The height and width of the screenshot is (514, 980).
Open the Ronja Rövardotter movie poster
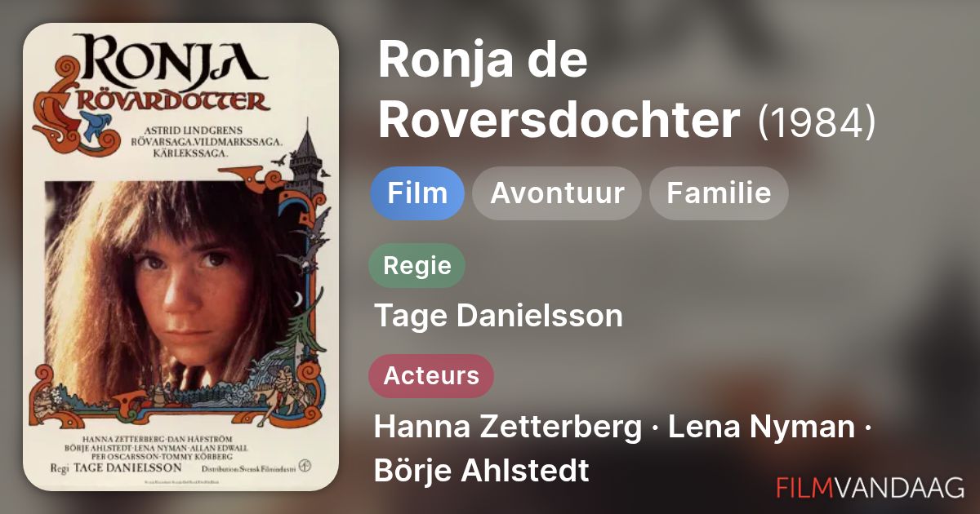(x=180, y=256)
